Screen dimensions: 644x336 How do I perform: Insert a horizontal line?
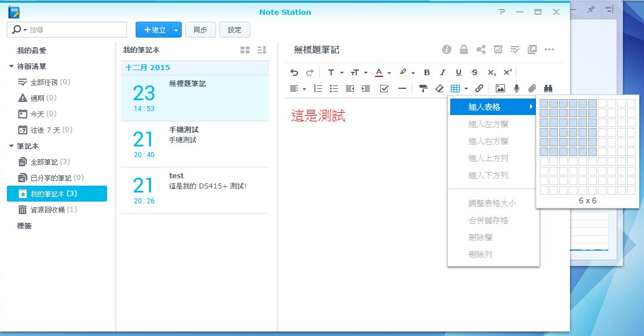[402, 89]
